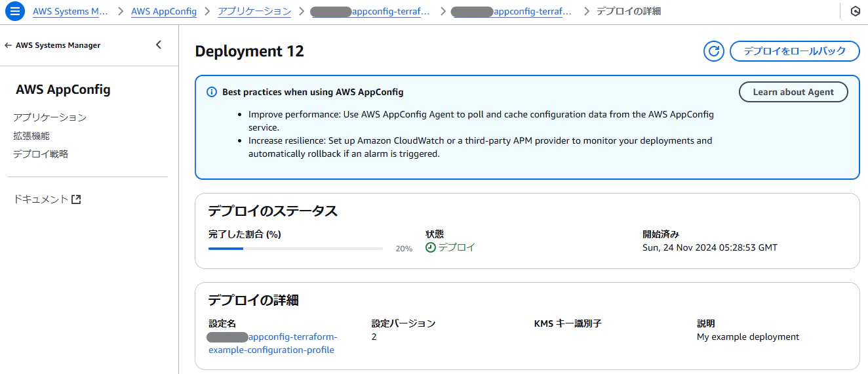Click the KMS キー識別子 label
This screenshot has width=868, height=374.
point(568,323)
